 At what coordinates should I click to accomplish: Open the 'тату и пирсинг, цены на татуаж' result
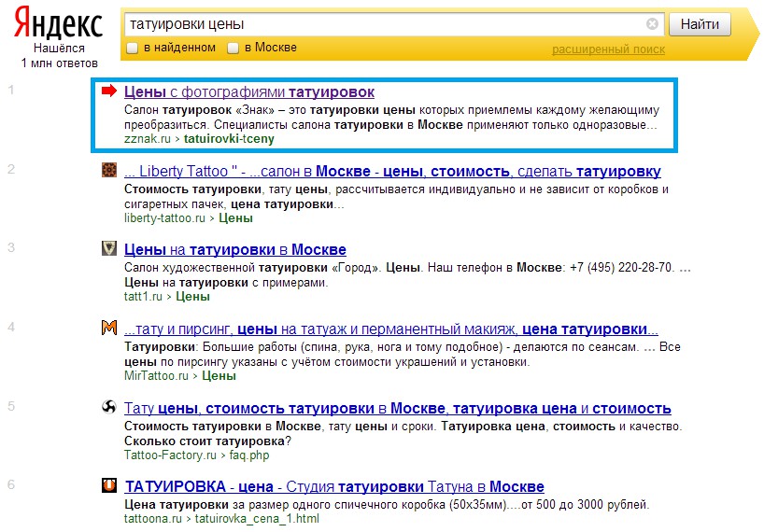(390, 329)
